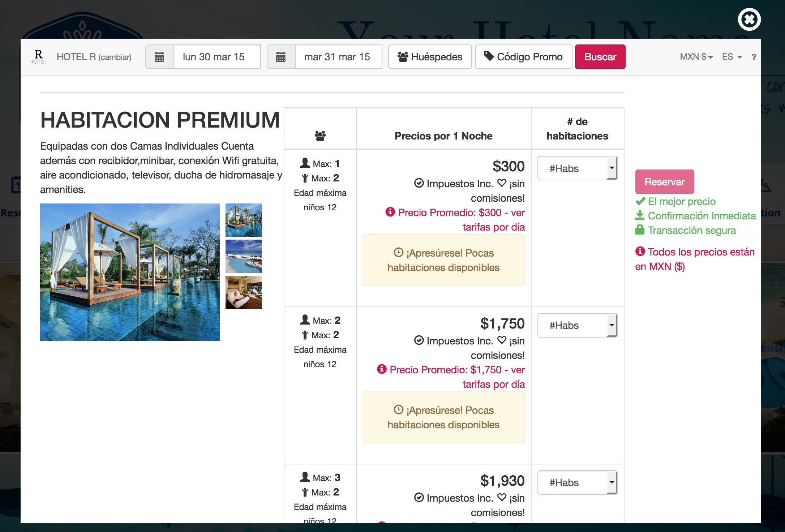Click the adult icon in Max: 3 row
Screen dimensions: 785x532
(305, 477)
